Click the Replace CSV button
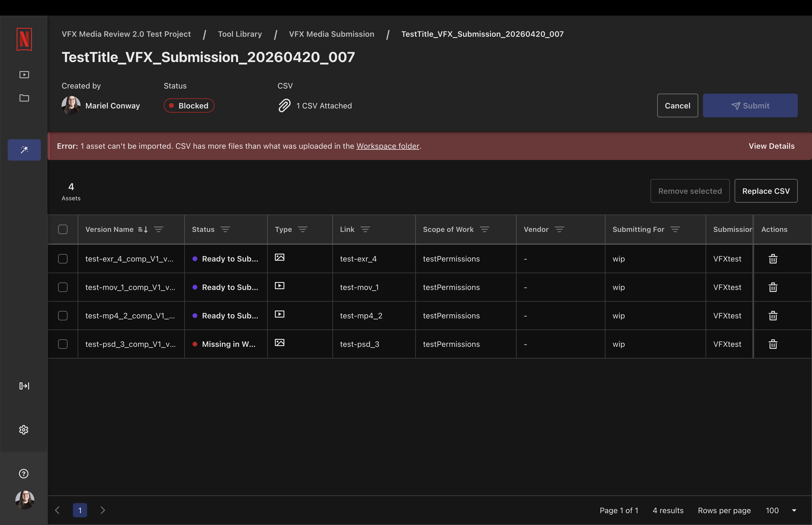Screen dimensions: 812x525 coord(766,191)
